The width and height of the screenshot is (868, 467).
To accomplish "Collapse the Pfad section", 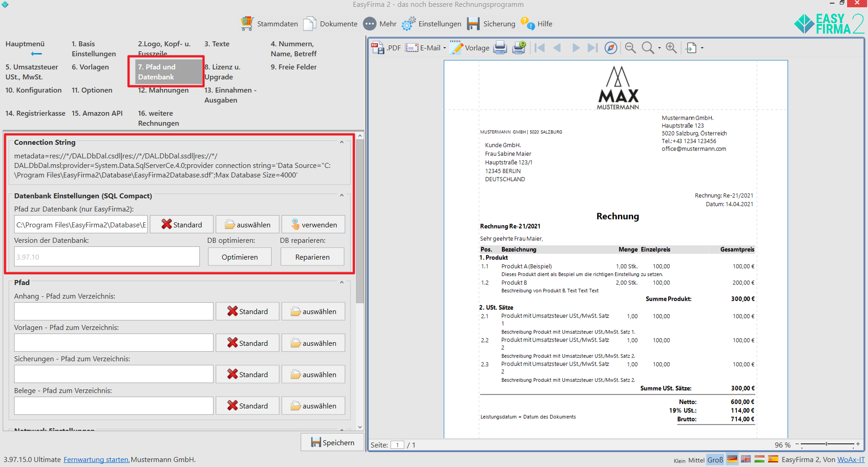I will tap(342, 282).
